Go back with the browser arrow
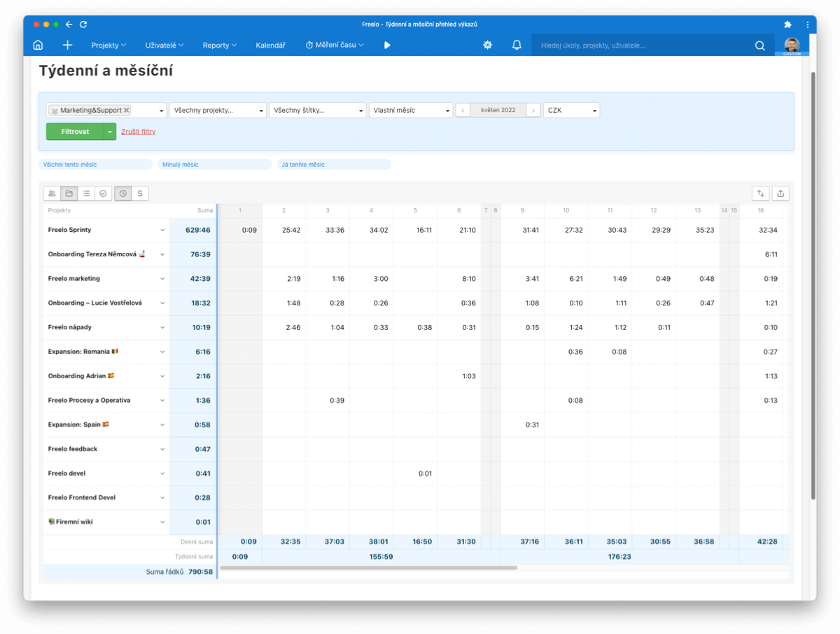The image size is (840, 634). [69, 25]
